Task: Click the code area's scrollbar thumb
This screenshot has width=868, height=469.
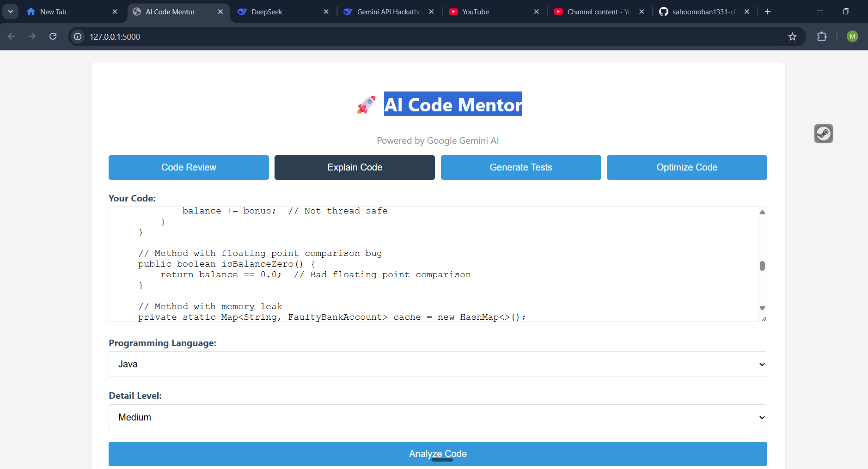Action: click(x=762, y=266)
